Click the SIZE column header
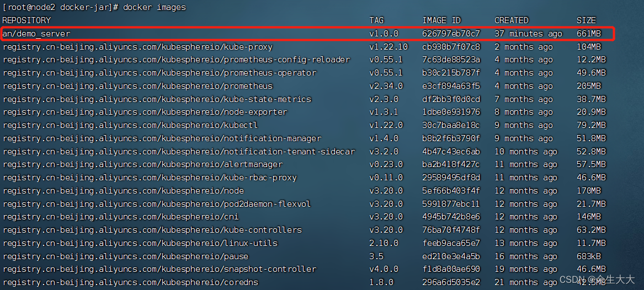644x290 pixels. pyautogui.click(x=586, y=20)
